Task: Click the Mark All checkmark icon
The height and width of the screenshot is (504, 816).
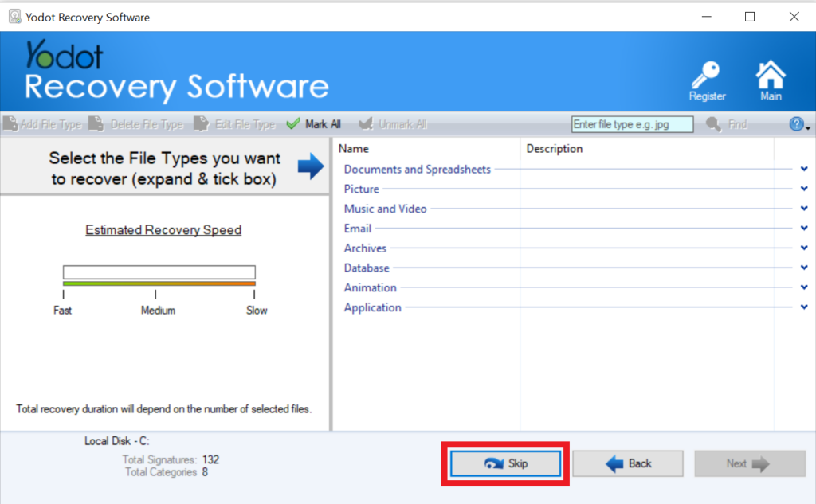Action: (x=293, y=124)
